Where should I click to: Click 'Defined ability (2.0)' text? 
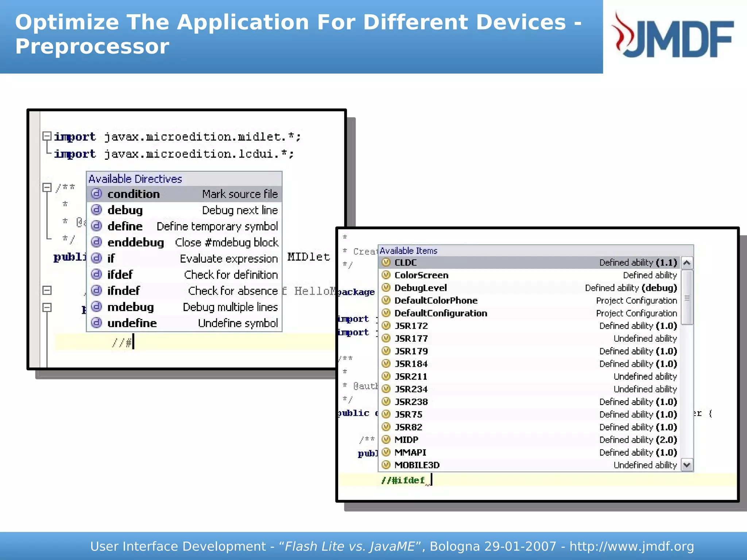click(638, 440)
